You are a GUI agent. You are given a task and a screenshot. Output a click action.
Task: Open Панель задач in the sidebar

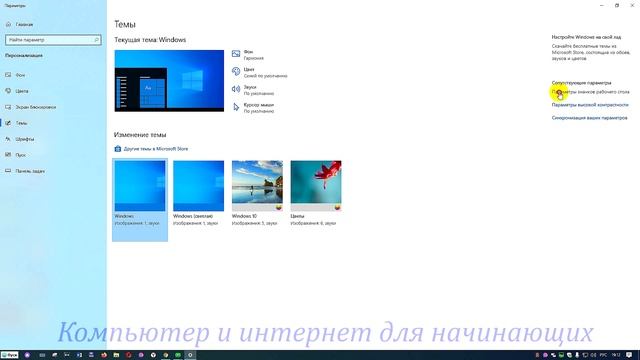(30, 171)
